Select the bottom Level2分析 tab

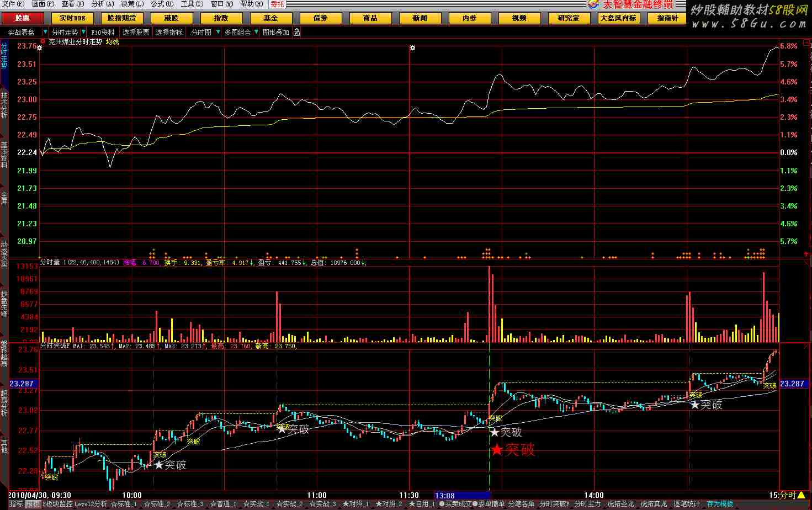[x=91, y=504]
